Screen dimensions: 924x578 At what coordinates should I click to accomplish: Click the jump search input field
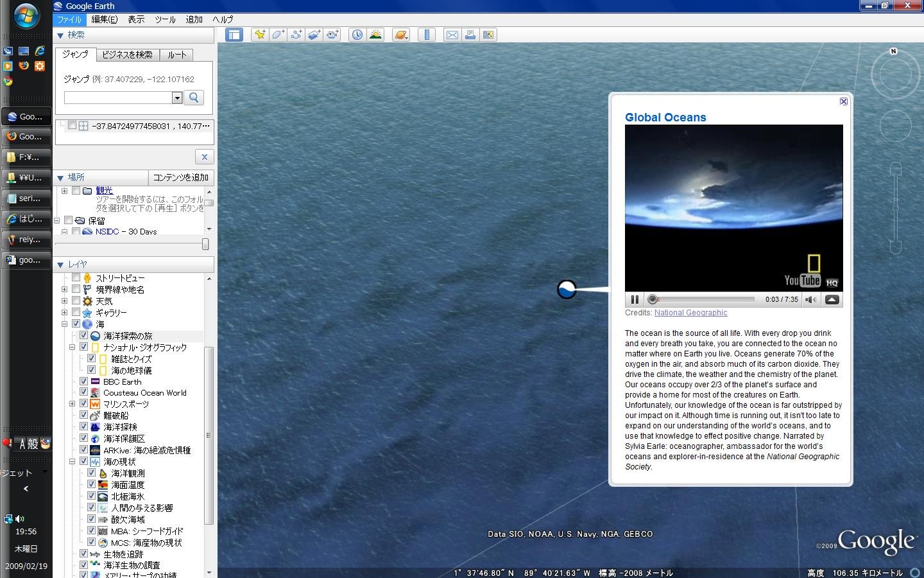pos(119,98)
